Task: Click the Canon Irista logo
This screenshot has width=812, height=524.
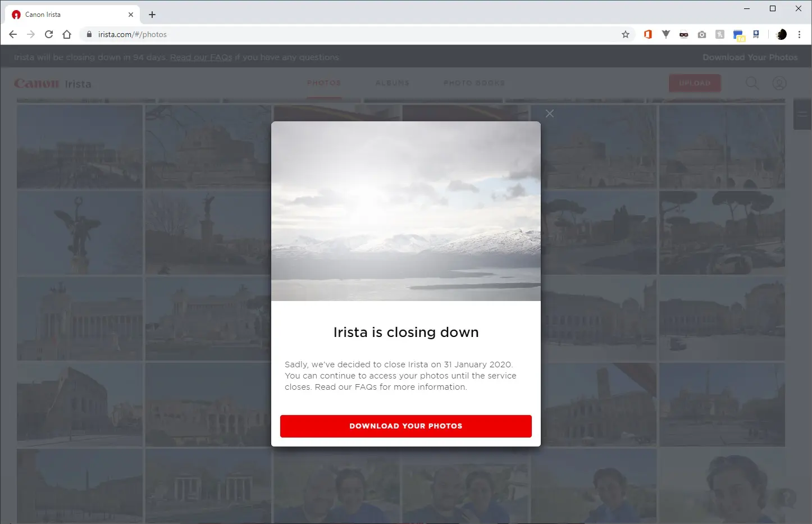Action: point(53,84)
